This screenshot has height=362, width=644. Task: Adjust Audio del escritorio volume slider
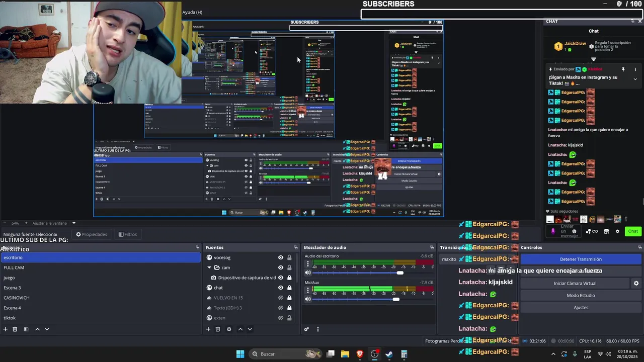tap(399, 273)
